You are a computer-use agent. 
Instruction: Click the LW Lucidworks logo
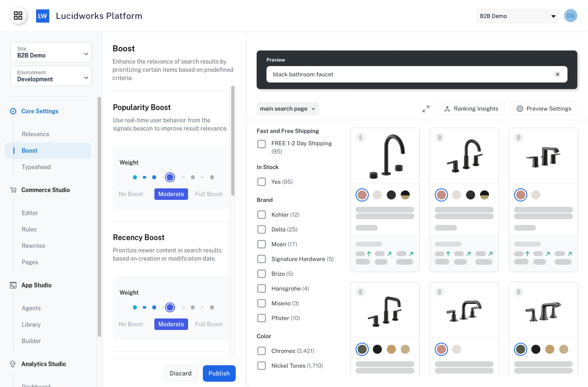click(x=43, y=16)
